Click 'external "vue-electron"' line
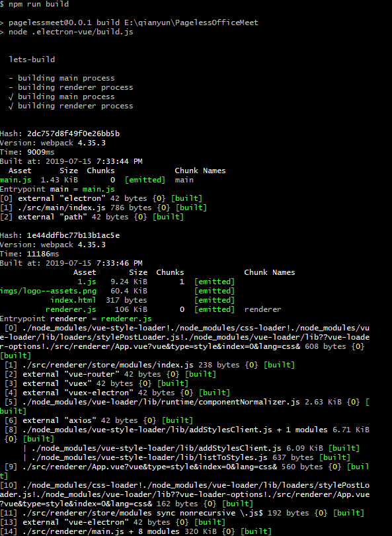Image resolution: width=392 pixels, height=536 pixels. click(113, 522)
